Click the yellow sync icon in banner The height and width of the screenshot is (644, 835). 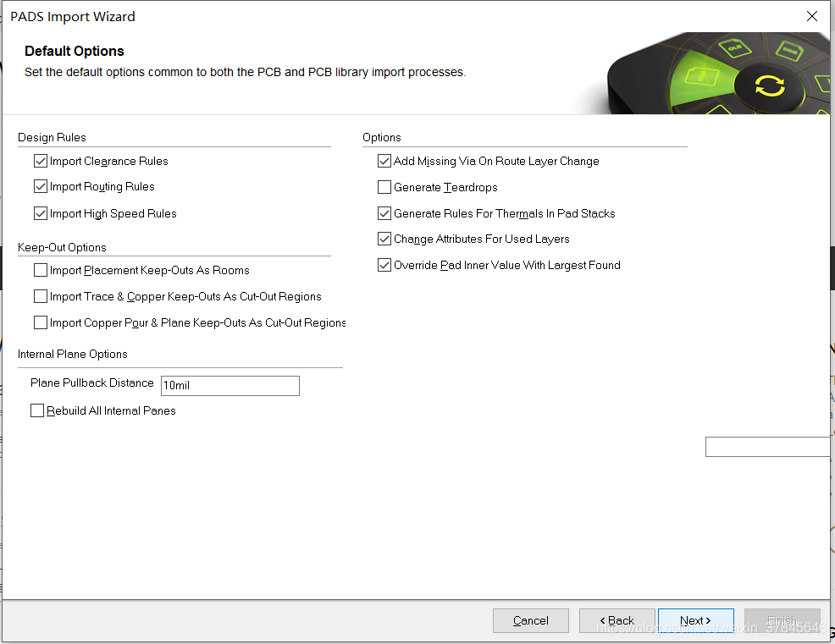[x=770, y=85]
